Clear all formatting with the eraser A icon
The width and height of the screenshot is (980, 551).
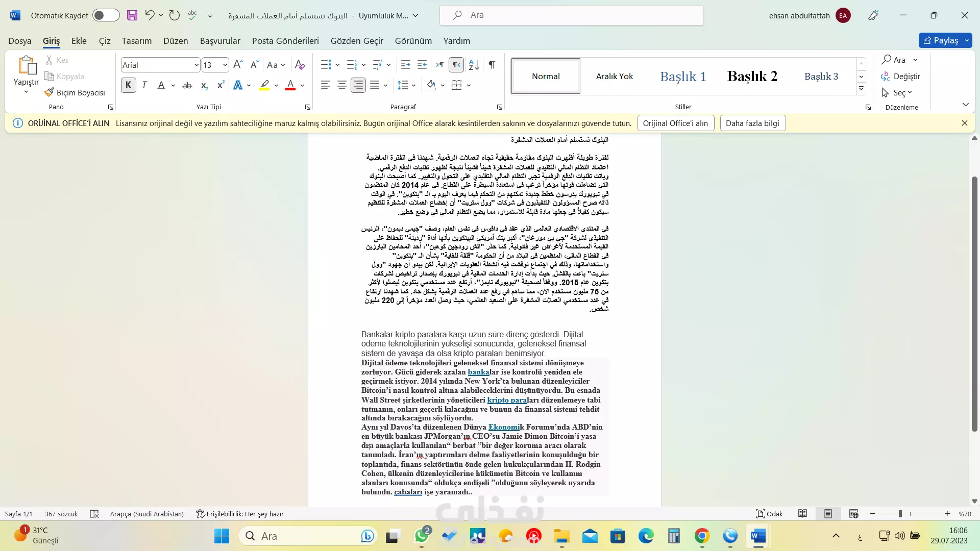click(300, 65)
